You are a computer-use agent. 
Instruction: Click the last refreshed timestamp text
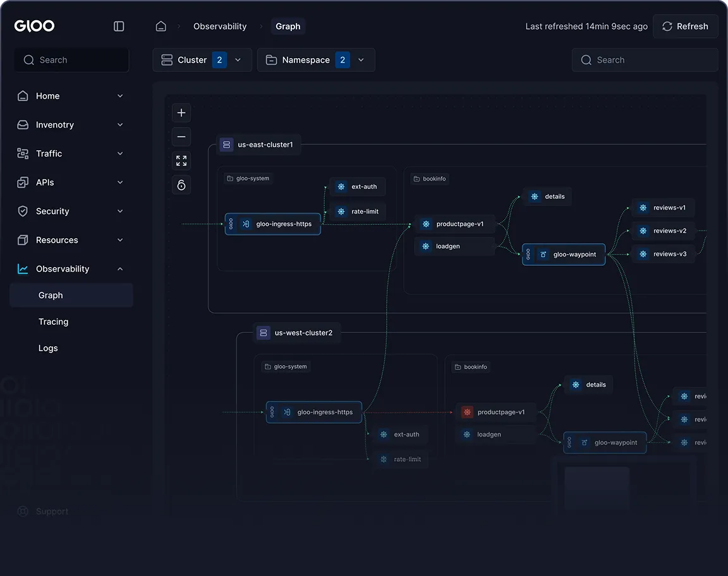click(x=586, y=27)
